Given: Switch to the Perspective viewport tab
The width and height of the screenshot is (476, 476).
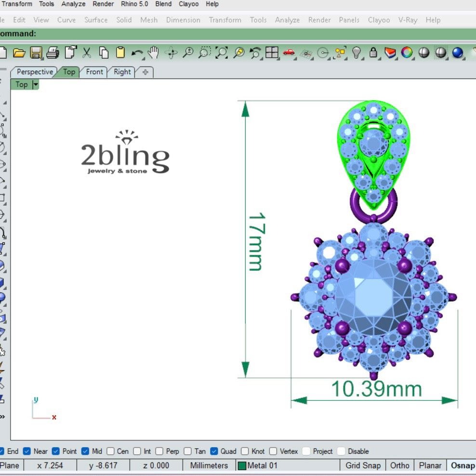Looking at the screenshot, I should pyautogui.click(x=34, y=72).
